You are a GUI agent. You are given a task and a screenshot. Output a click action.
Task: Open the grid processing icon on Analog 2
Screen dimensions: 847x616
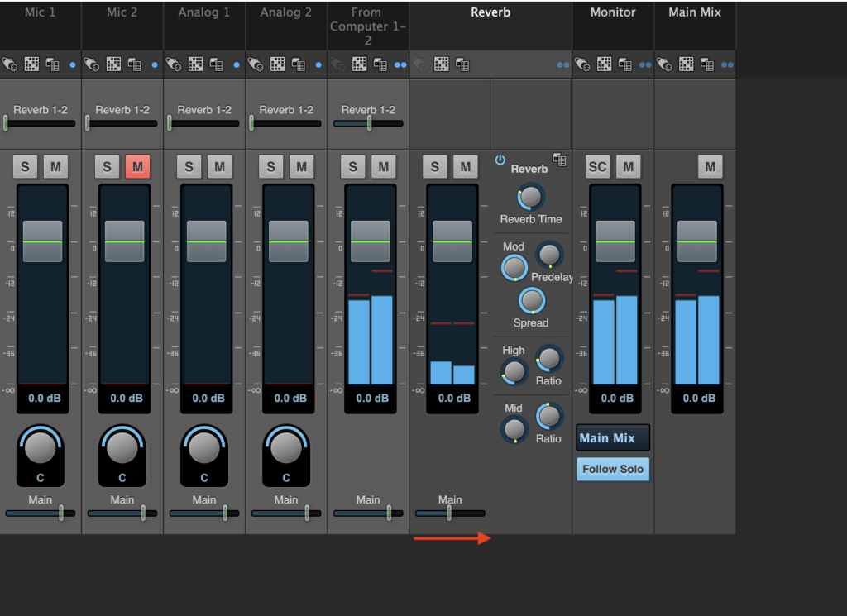coord(275,64)
